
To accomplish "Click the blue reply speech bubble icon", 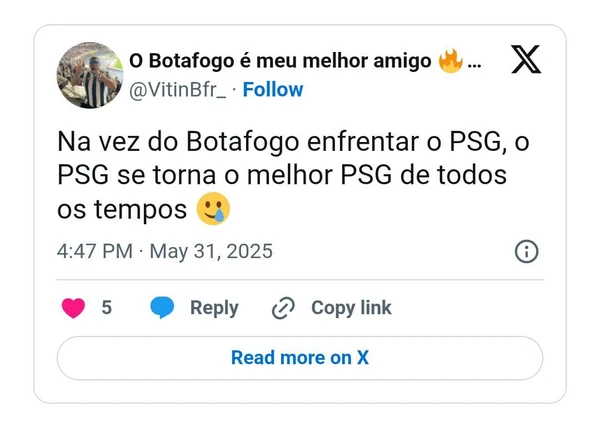I will (x=162, y=307).
